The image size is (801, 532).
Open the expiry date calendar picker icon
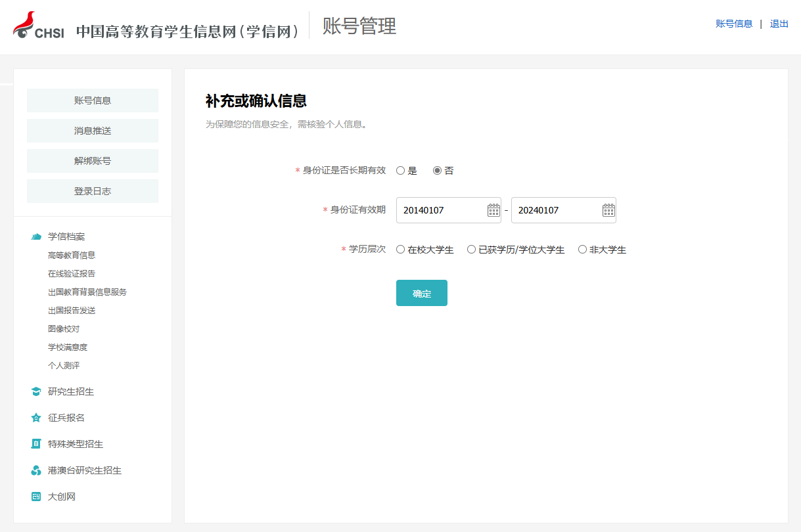[x=608, y=210]
